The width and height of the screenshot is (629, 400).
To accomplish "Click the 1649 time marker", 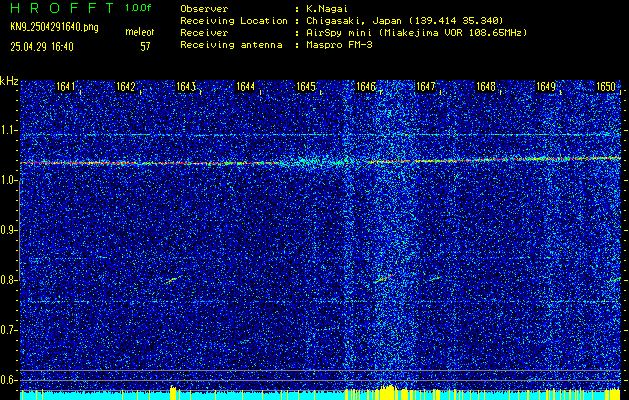I will [546, 87].
